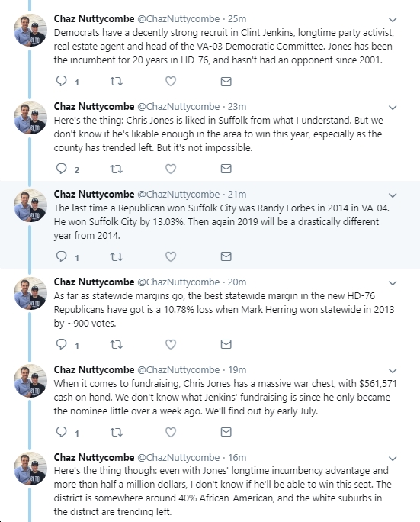This screenshot has width=420, height=522.
Task: Open the more-options chevron on the 25m tweet
Action: [x=393, y=20]
